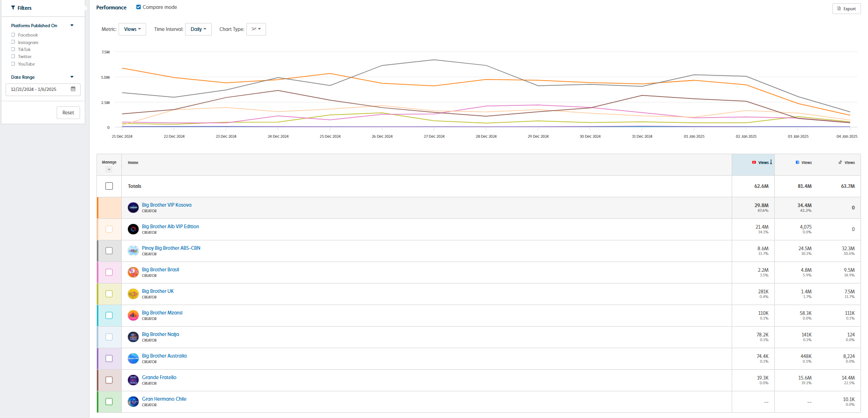Image resolution: width=868 pixels, height=418 pixels.
Task: Click Big Brother Mzansi avatar
Action: tap(133, 315)
